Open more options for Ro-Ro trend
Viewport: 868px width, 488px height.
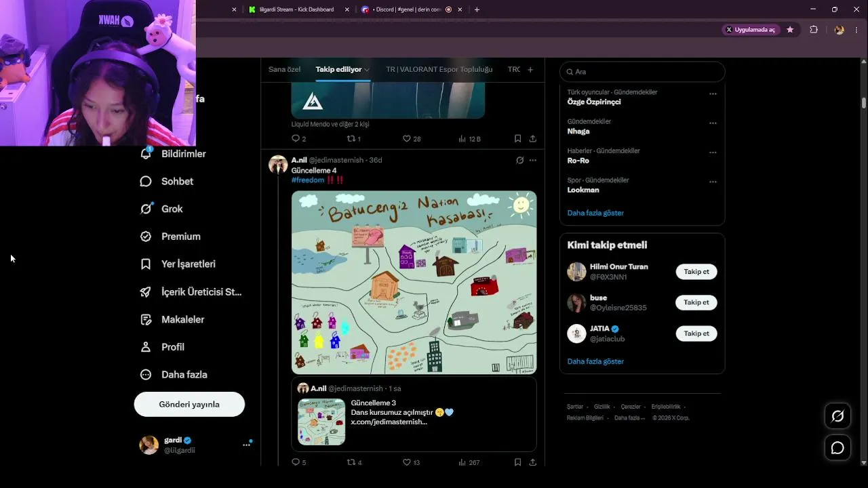(x=713, y=152)
